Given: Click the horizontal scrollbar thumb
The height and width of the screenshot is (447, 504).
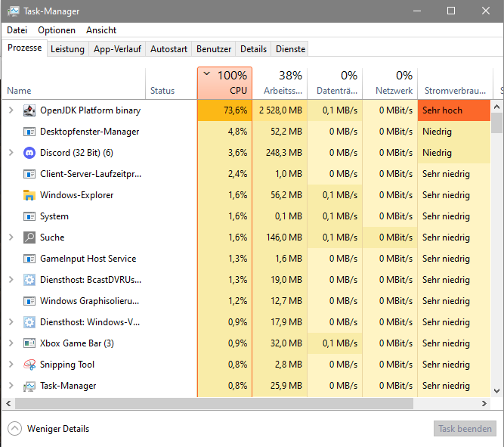Looking at the screenshot, I should (214, 404).
